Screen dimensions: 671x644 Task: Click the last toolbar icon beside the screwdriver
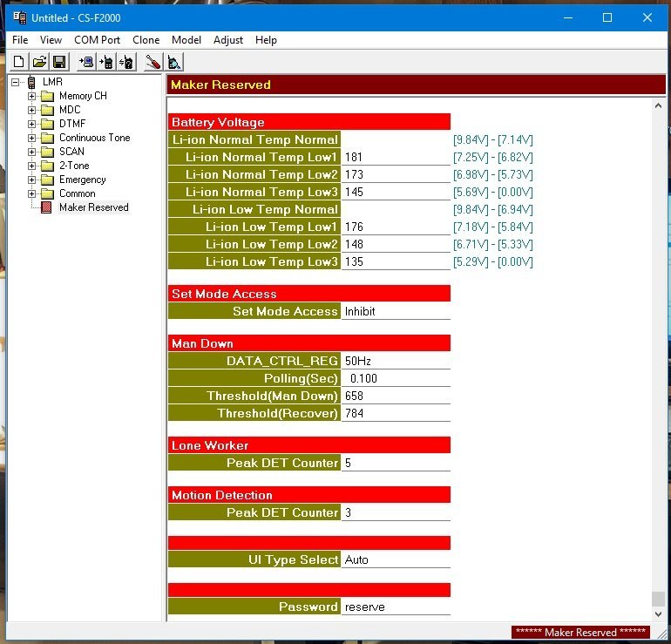[x=173, y=62]
